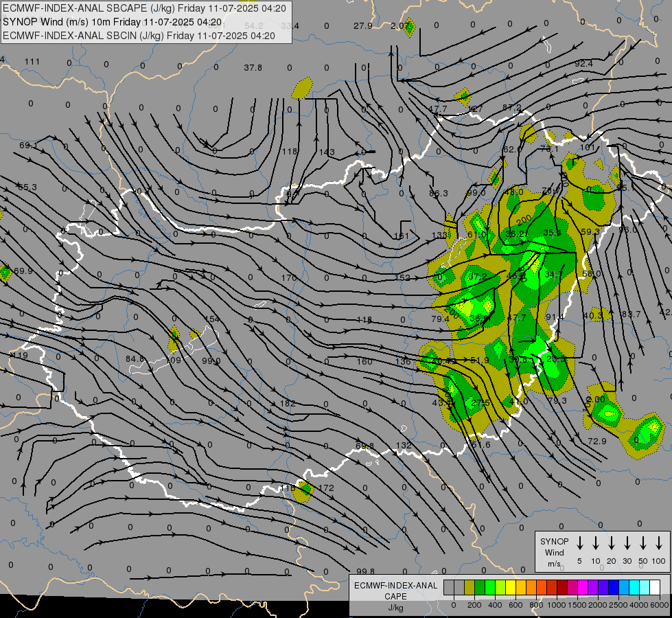
Task: Click the 136 grid value on the map
Action: tap(403, 362)
